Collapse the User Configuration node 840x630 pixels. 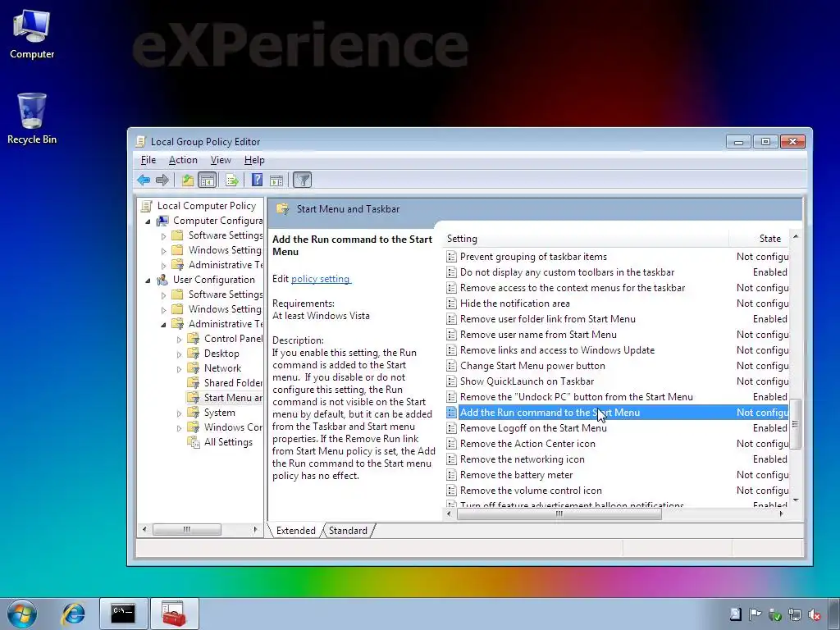coord(148,281)
